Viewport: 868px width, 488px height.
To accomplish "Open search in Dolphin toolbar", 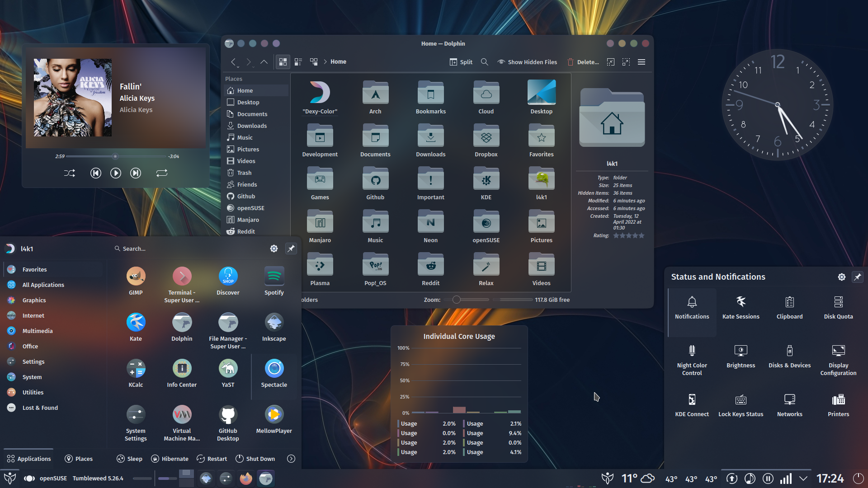I will 485,62.
